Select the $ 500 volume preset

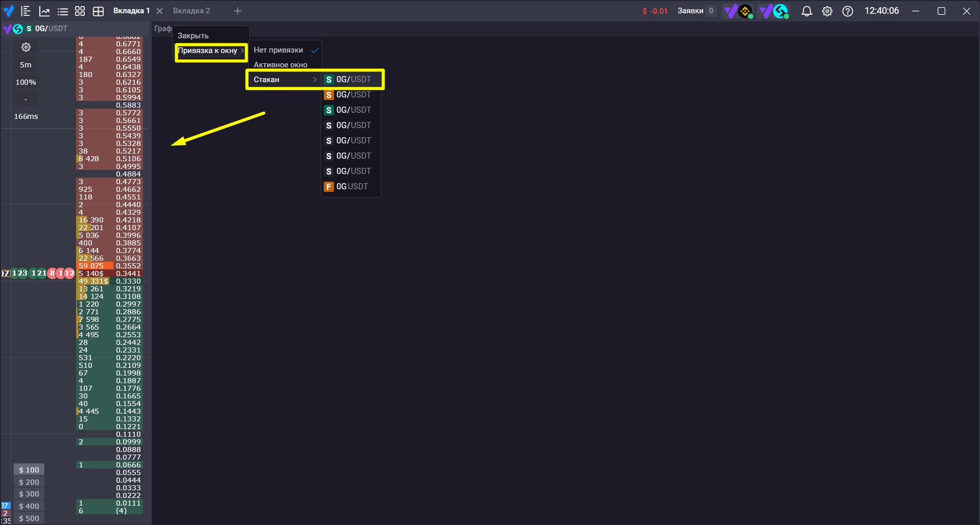tap(29, 518)
